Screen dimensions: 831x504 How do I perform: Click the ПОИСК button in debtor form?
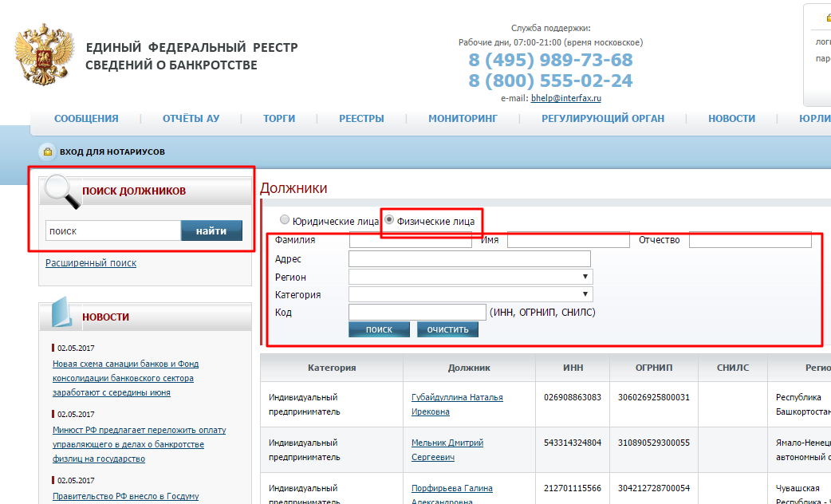(379, 329)
